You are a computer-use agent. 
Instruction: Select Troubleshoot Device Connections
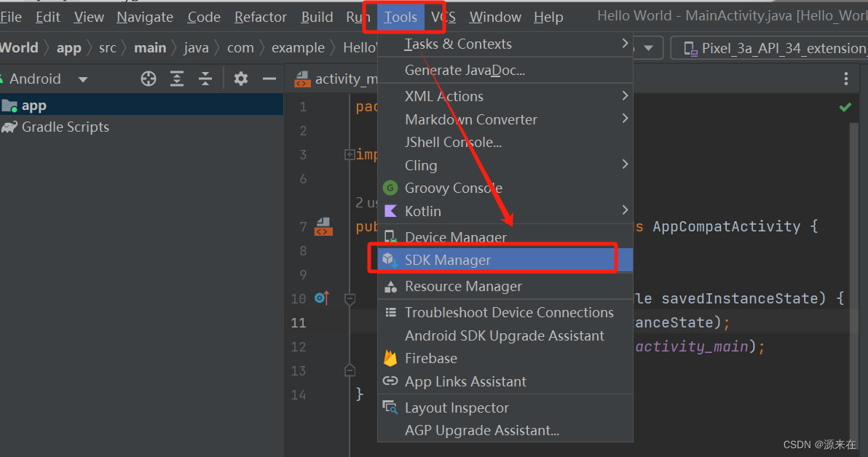(505, 313)
